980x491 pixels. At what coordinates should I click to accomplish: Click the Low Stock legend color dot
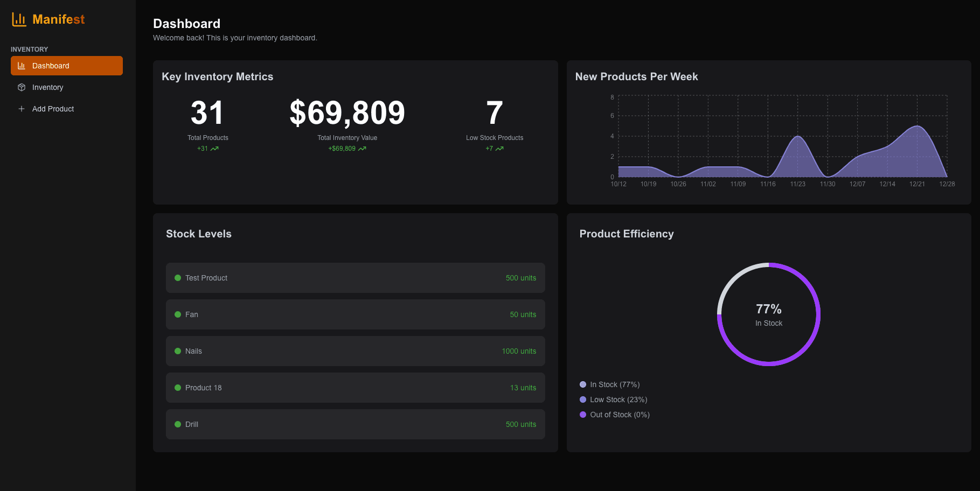point(583,399)
